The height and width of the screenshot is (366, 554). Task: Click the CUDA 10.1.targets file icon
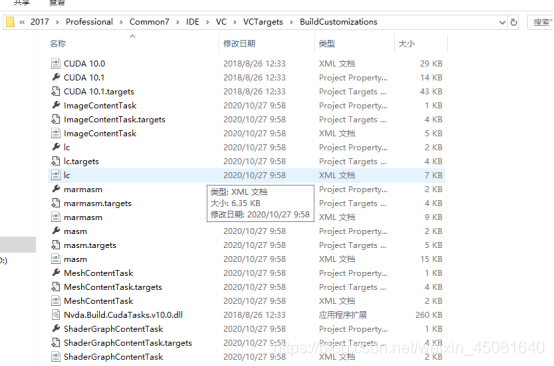tap(55, 91)
